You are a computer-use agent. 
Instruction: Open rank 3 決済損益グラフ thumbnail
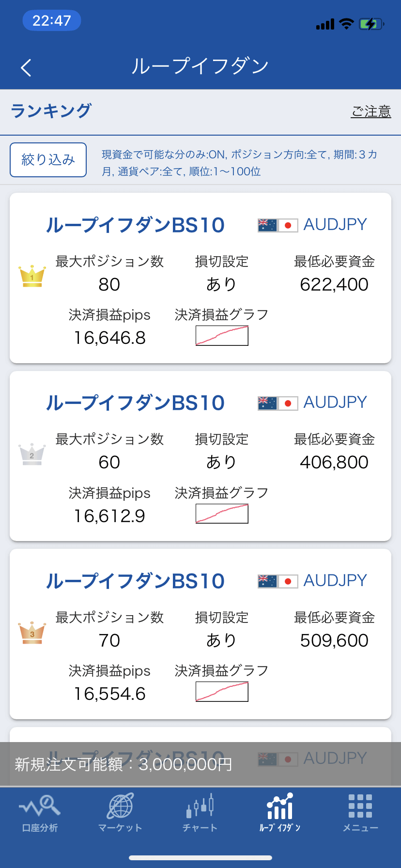(222, 692)
